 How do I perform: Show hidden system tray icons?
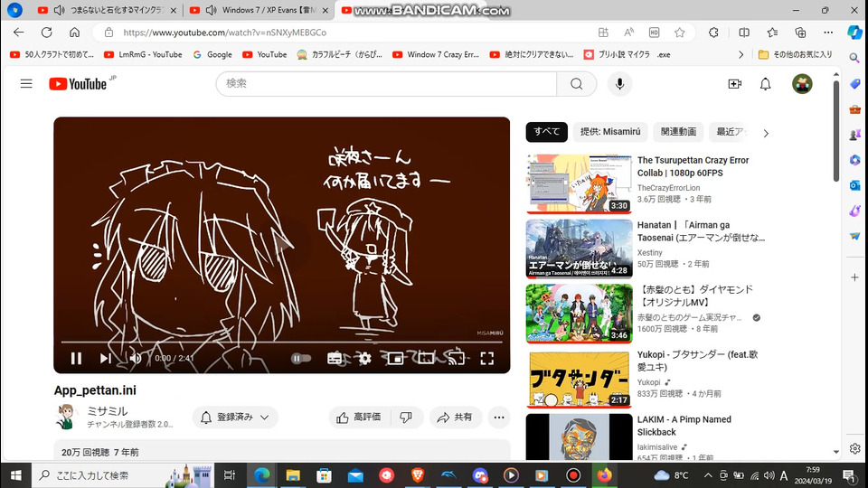click(708, 475)
